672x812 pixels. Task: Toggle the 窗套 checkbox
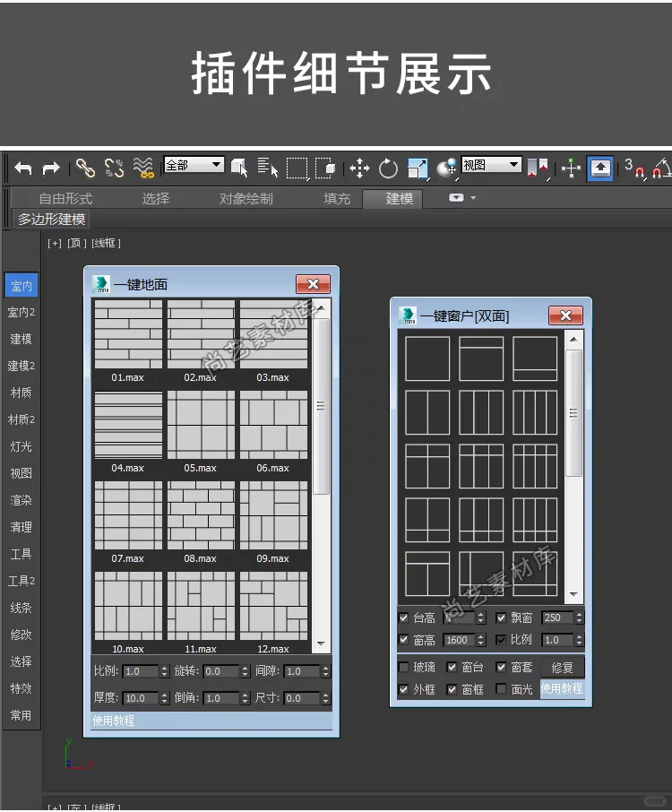[x=501, y=667]
